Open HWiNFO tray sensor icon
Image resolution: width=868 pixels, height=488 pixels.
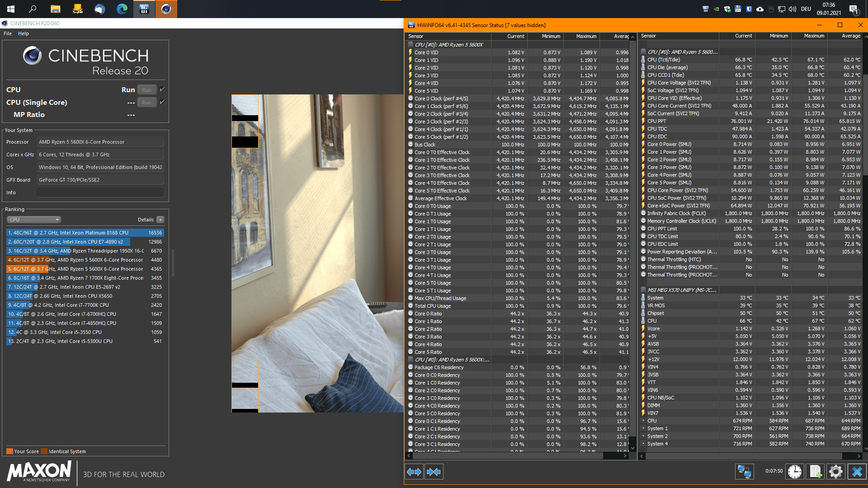point(706,9)
